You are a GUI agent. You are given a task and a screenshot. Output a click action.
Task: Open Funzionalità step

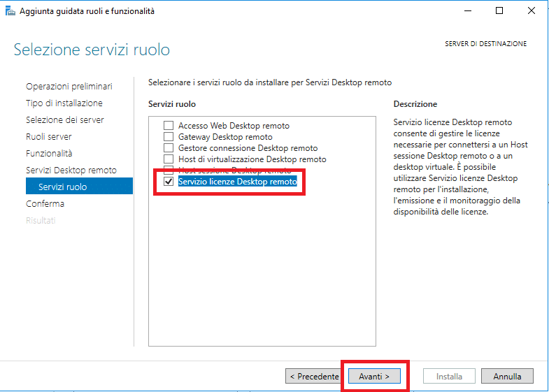click(x=49, y=154)
